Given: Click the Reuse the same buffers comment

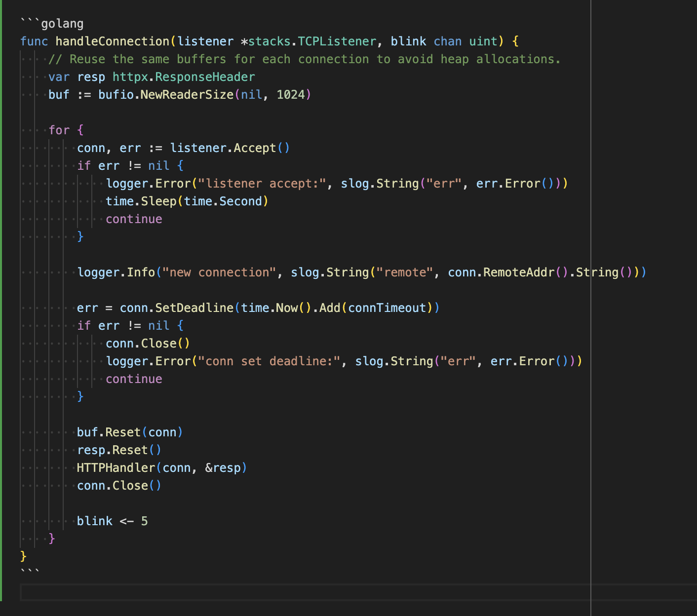Looking at the screenshot, I should click(x=305, y=59).
